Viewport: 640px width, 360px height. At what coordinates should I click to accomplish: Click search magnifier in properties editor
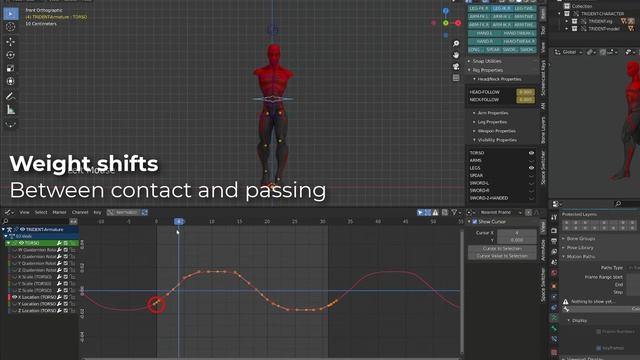point(618,203)
